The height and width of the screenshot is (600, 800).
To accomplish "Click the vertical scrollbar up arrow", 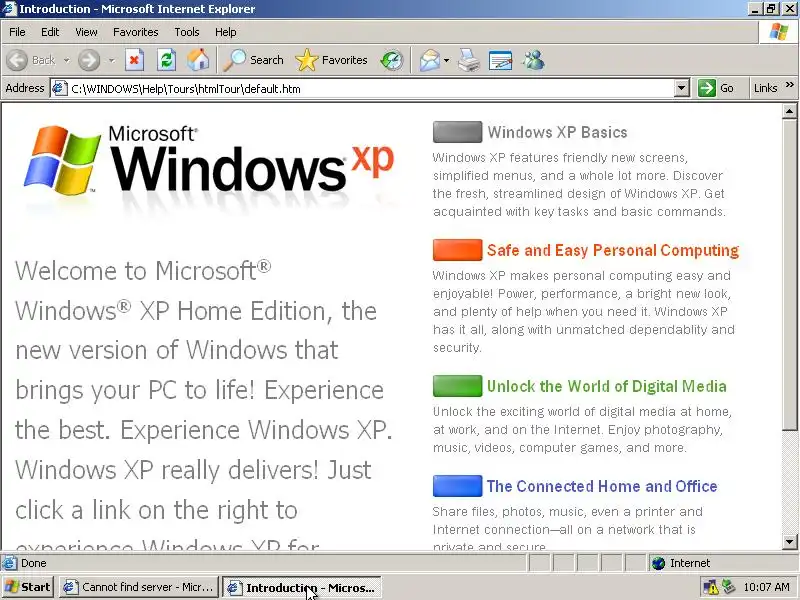I will point(789,111).
